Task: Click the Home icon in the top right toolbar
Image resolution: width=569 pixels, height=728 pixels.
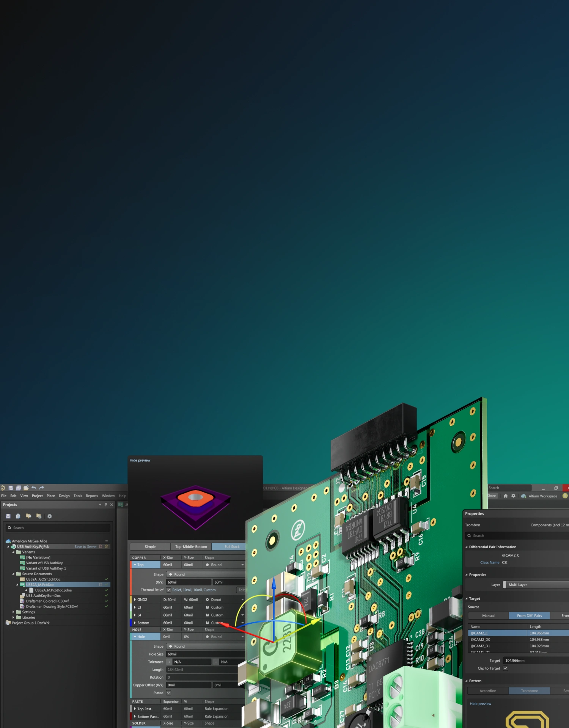Action: coord(506,496)
